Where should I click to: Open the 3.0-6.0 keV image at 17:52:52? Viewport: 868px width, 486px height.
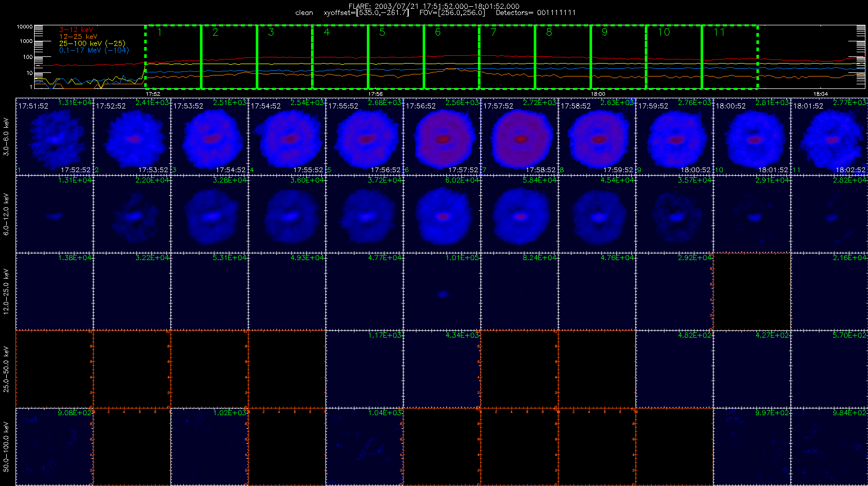coord(132,136)
